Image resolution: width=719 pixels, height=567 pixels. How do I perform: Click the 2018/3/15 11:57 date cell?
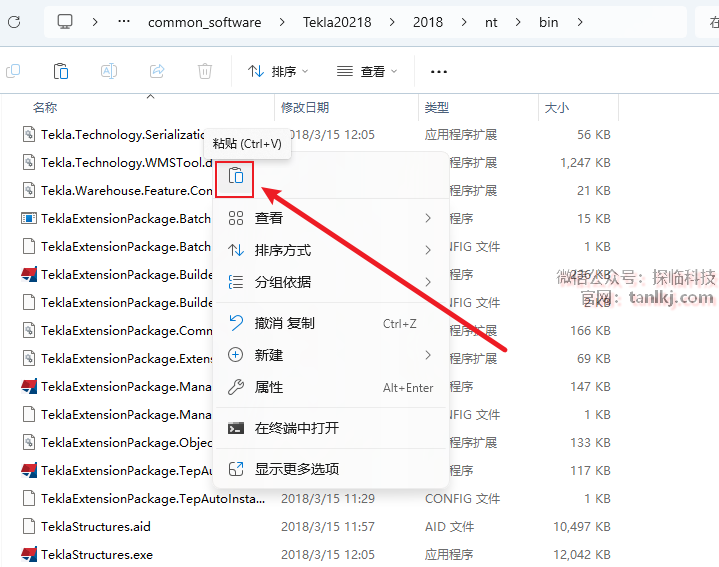(x=328, y=527)
